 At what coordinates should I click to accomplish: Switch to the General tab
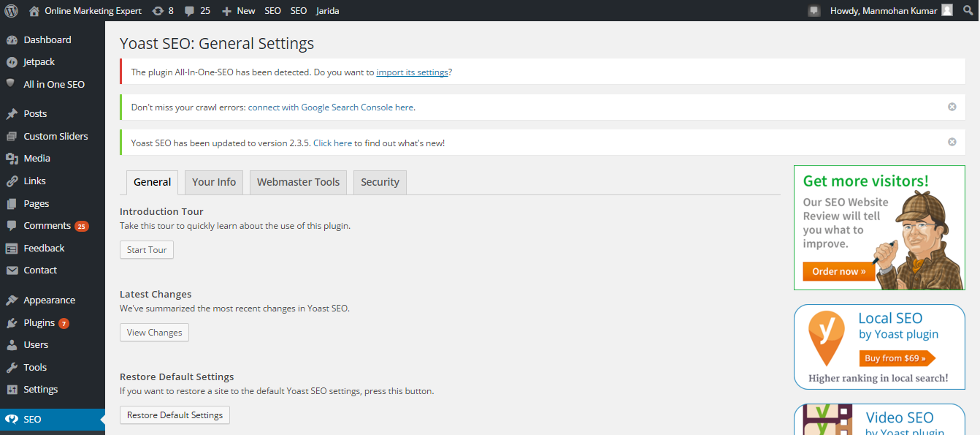coord(152,182)
